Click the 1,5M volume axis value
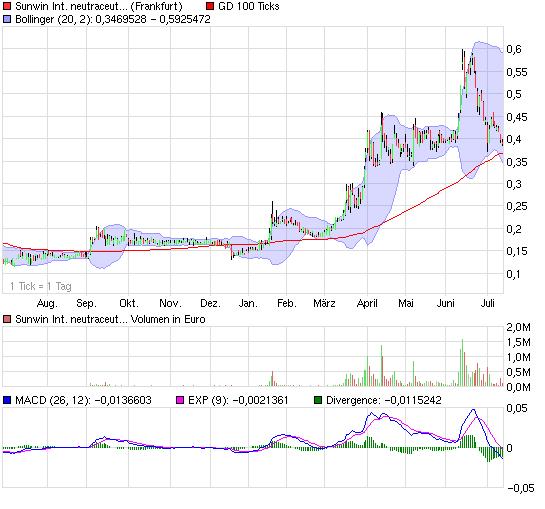The height and width of the screenshot is (509, 545). tap(519, 342)
